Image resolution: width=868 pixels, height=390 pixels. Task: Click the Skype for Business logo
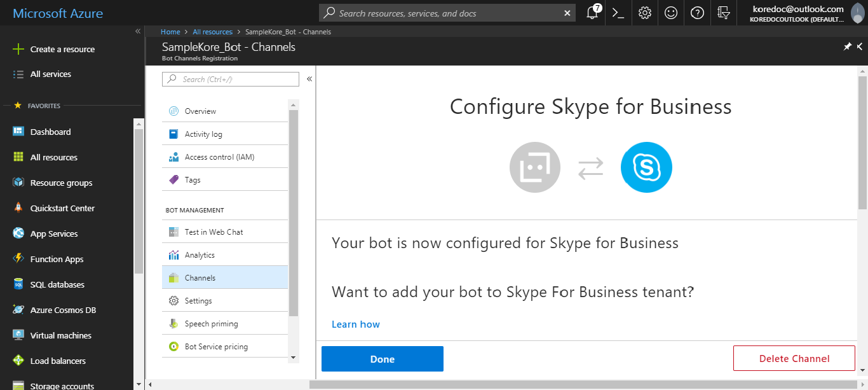[646, 168]
